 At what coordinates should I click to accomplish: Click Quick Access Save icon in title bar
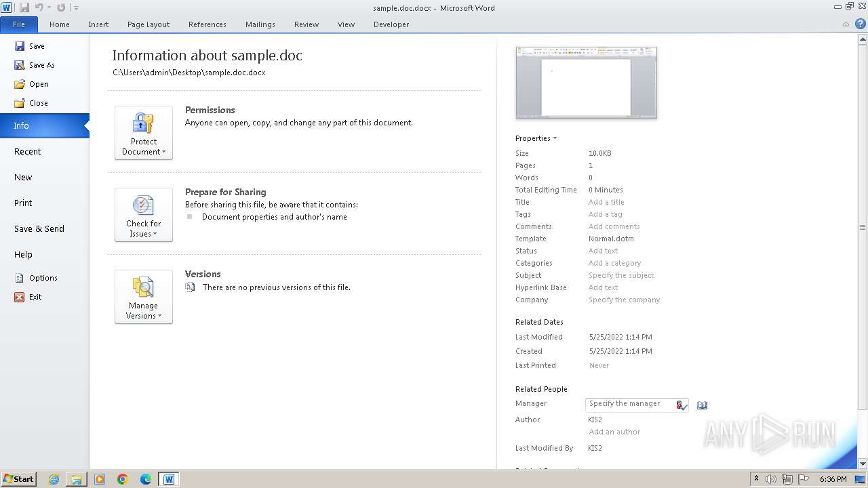(24, 7)
